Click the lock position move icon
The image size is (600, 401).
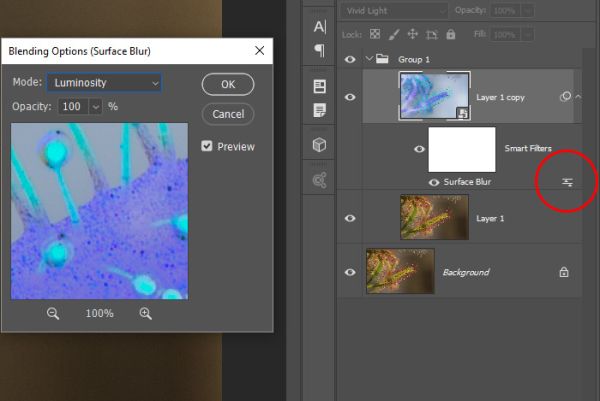point(413,34)
